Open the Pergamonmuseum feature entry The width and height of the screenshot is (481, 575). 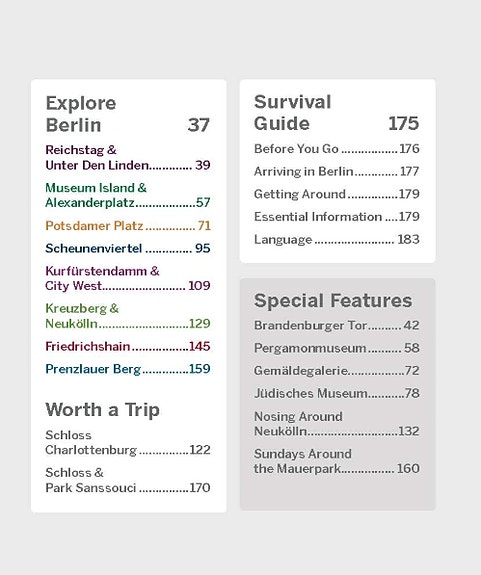[336, 348]
